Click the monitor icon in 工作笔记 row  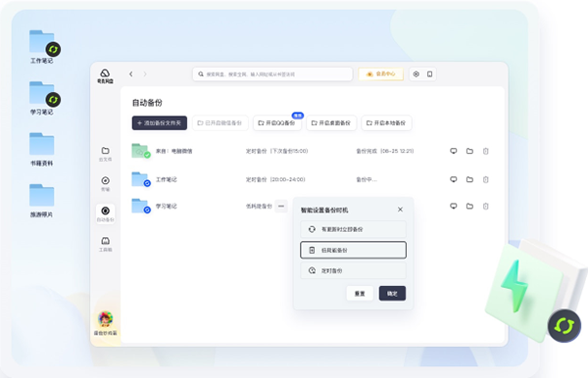coord(454,179)
